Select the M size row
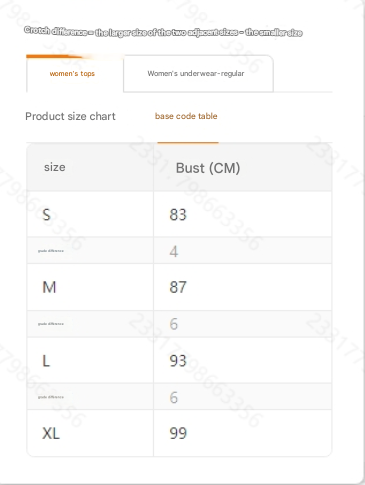This screenshot has width=365, height=485. 179,287
